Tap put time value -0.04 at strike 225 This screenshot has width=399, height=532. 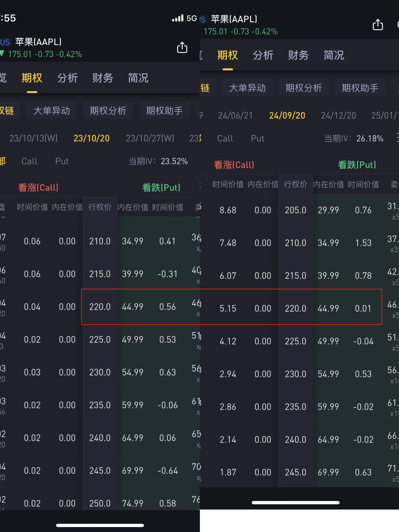363,341
